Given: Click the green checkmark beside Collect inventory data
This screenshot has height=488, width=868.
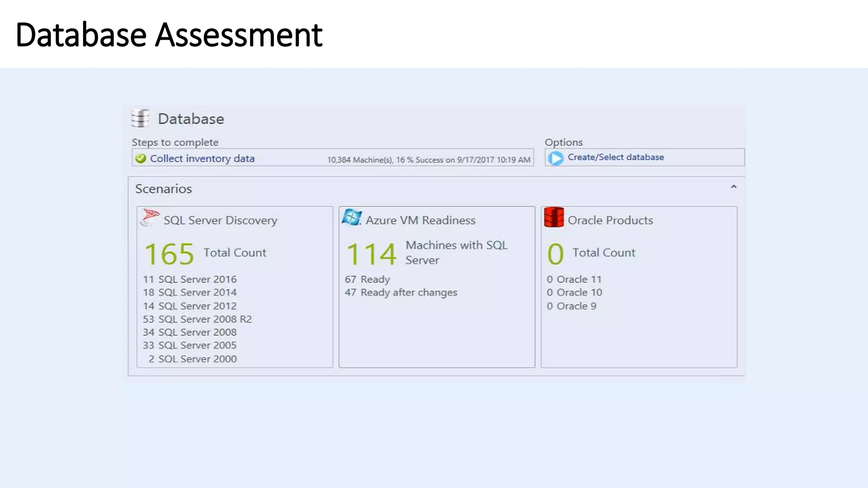Looking at the screenshot, I should coord(140,158).
